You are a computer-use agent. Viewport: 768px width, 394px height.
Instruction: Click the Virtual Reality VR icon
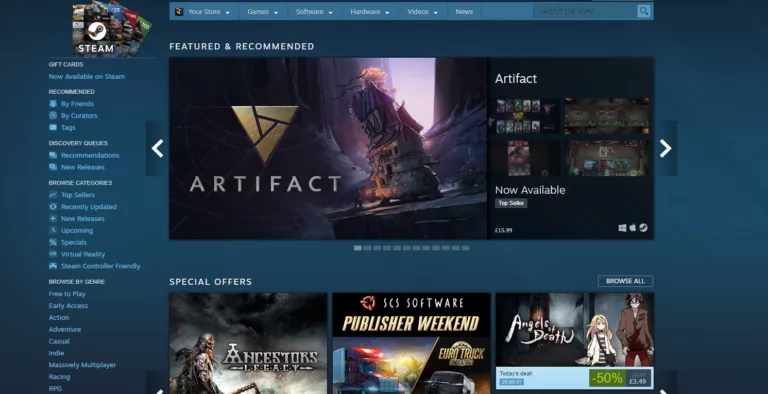tap(53, 254)
